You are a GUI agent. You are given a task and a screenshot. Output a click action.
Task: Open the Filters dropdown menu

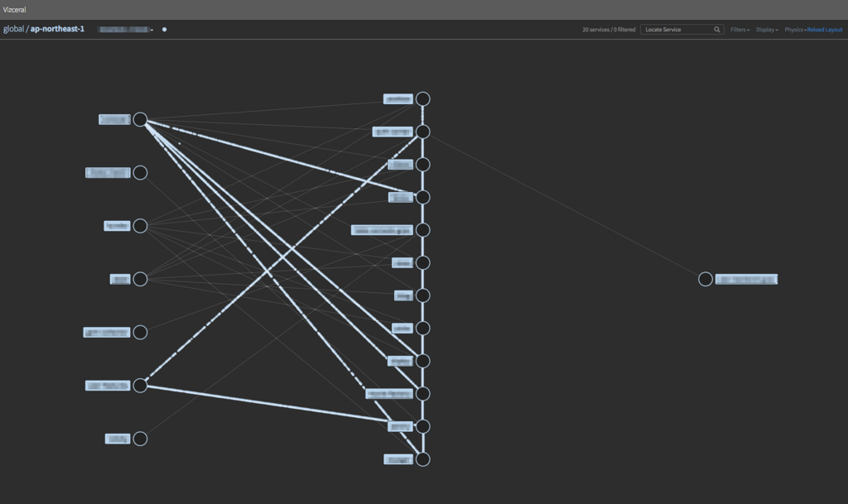click(740, 30)
